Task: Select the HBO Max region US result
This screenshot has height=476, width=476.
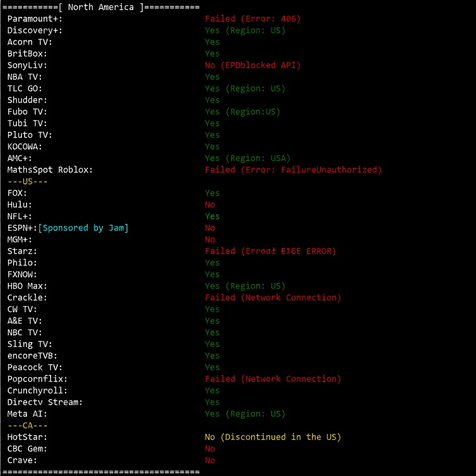Action: coord(245,286)
